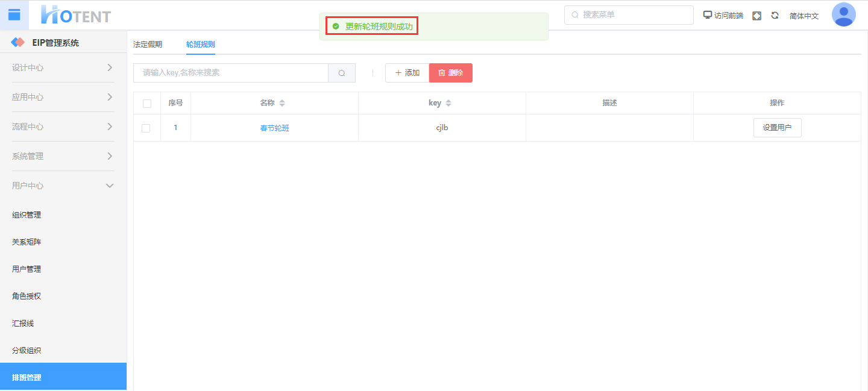Screen dimensions: 868x391
Task: Check the 春节轮班 row checkbox
Action: click(x=146, y=128)
